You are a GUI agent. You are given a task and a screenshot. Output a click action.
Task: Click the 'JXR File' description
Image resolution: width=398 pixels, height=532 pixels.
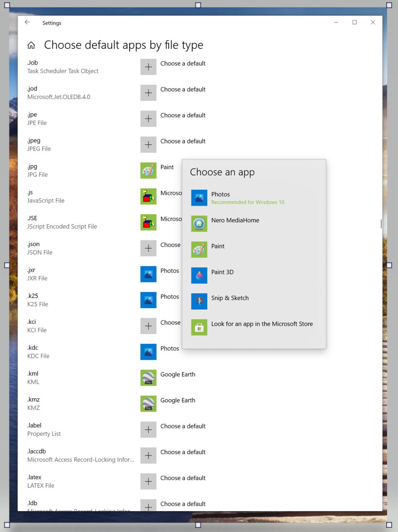37,278
